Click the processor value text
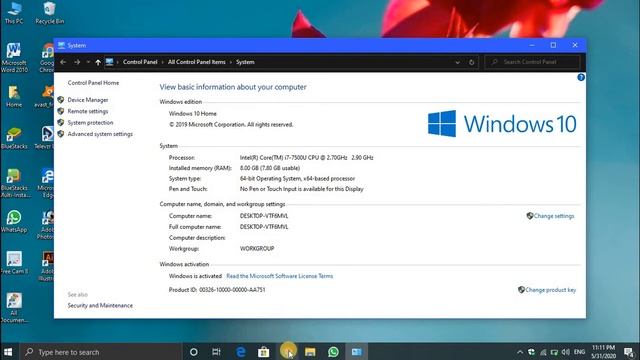Viewport: 640px width, 360px height. coord(306,158)
